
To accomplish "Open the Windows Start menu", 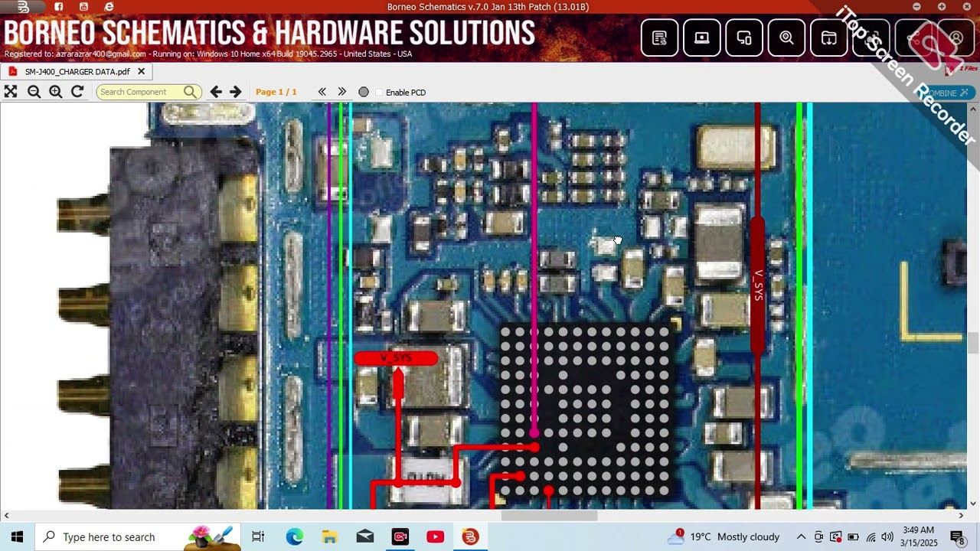I will tap(18, 536).
